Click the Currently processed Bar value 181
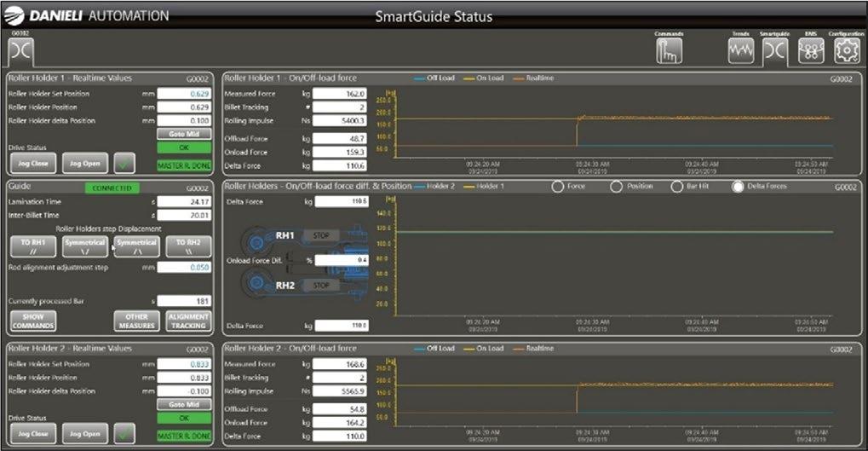The width and height of the screenshot is (868, 451). tap(184, 301)
